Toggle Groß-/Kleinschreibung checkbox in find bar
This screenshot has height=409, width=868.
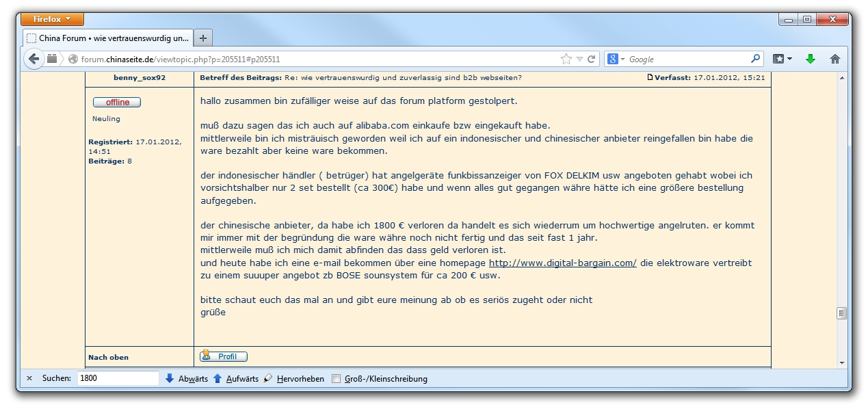click(x=335, y=378)
